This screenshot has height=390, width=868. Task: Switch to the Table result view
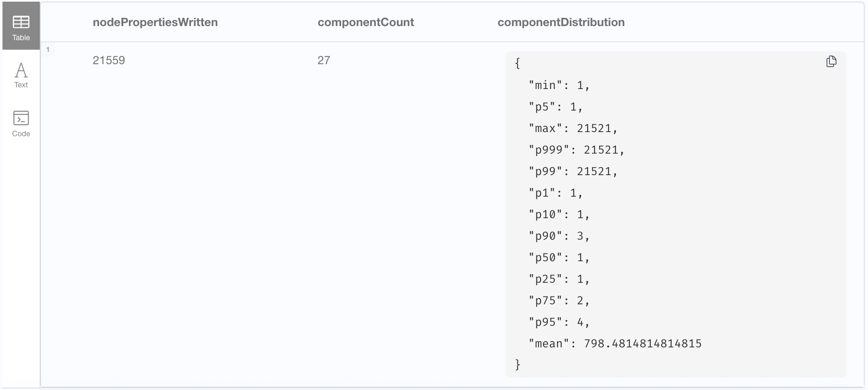(x=21, y=27)
